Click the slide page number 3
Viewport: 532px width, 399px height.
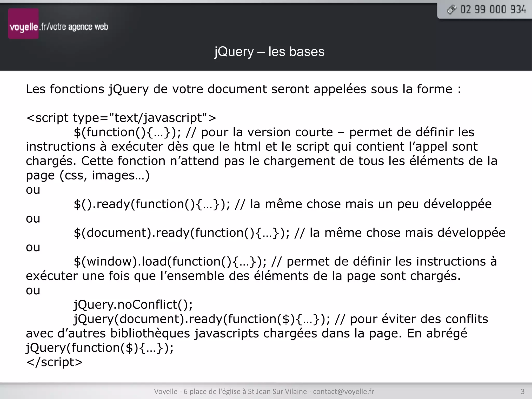(523, 391)
